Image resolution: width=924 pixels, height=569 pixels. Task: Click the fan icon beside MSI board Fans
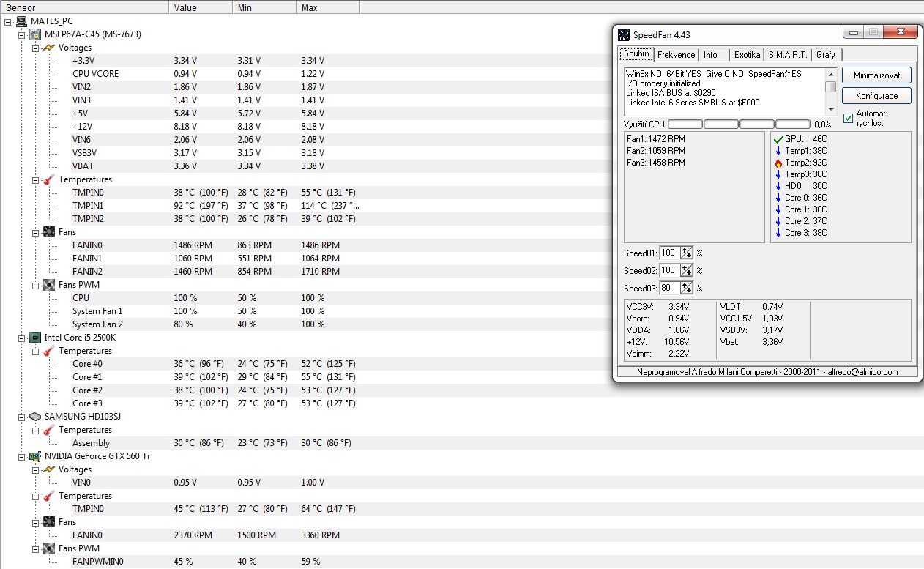tap(49, 232)
